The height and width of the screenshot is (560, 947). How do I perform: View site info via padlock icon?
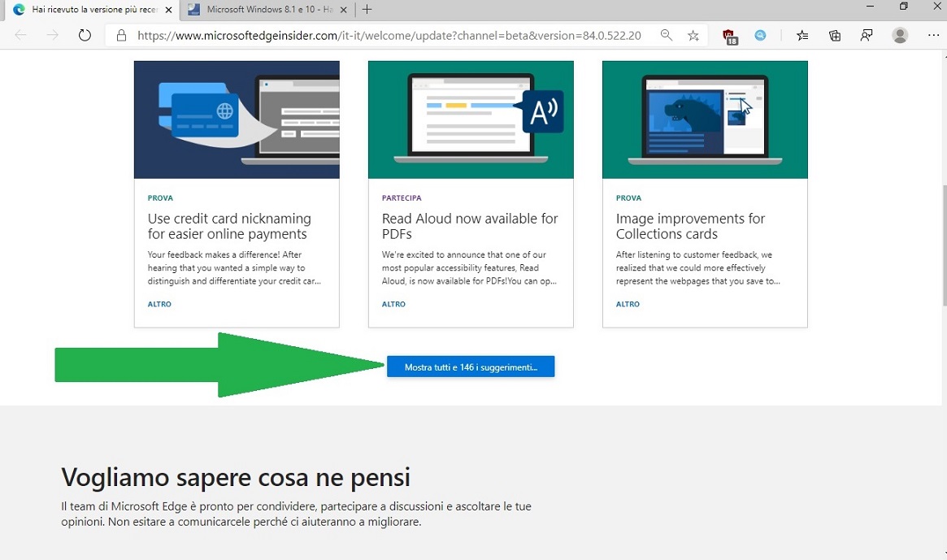[x=121, y=36]
